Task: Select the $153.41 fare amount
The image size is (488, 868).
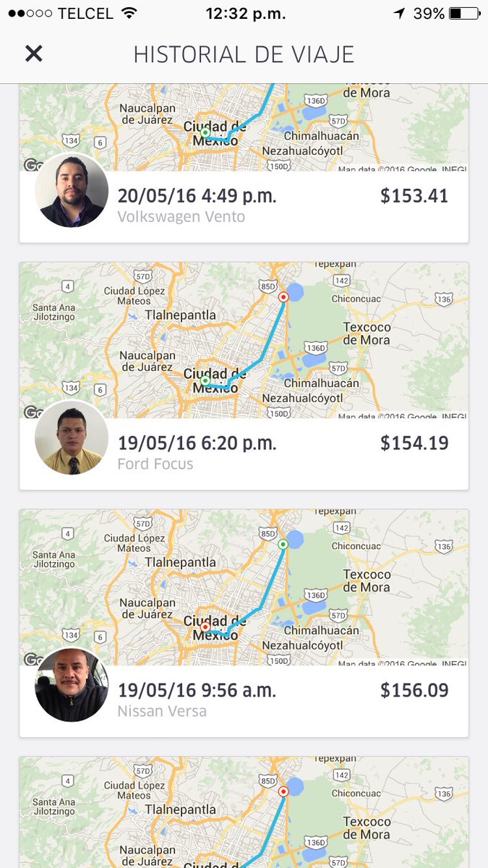Action: click(414, 196)
